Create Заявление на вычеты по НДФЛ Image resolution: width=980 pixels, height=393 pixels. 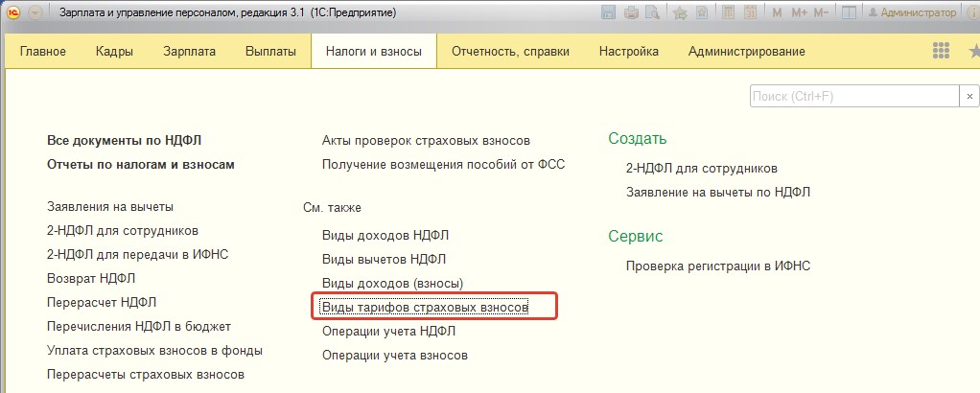(718, 193)
